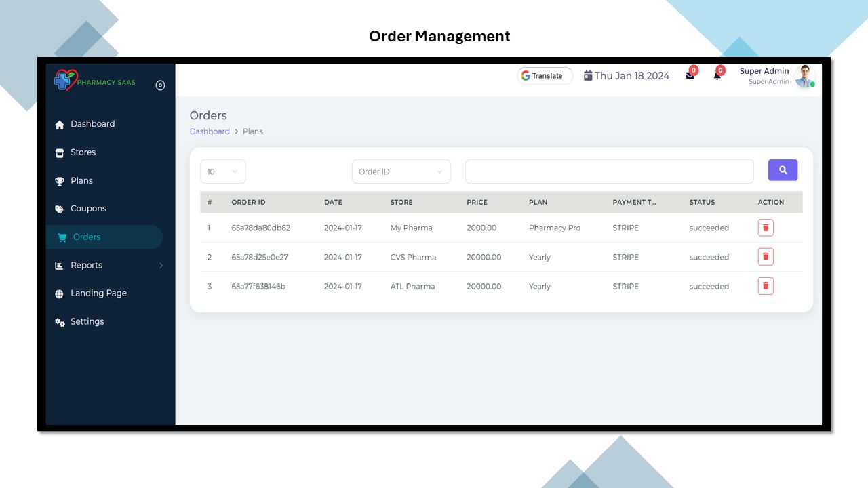Sort by the STORE column header
Screen dimensions: 868x488
401,202
